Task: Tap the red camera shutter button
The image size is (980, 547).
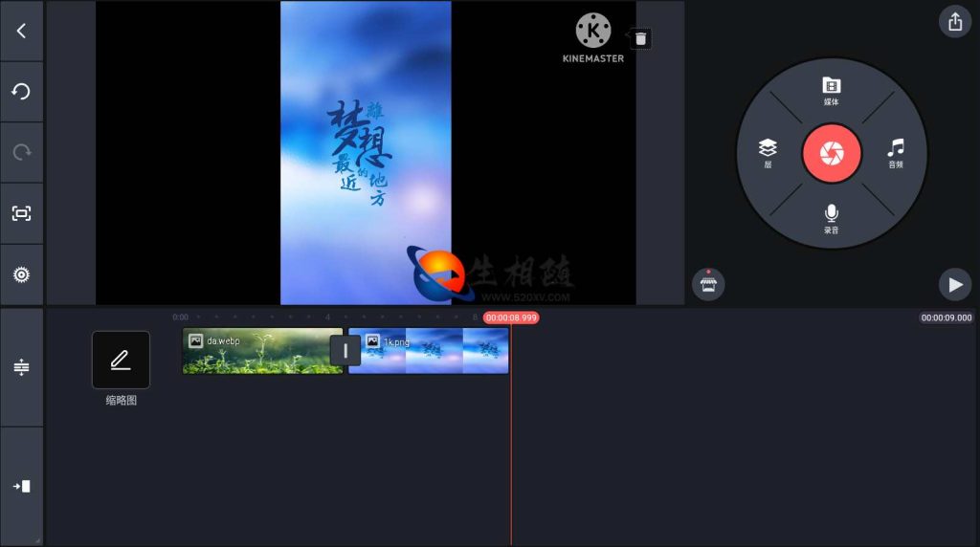Action: (832, 153)
